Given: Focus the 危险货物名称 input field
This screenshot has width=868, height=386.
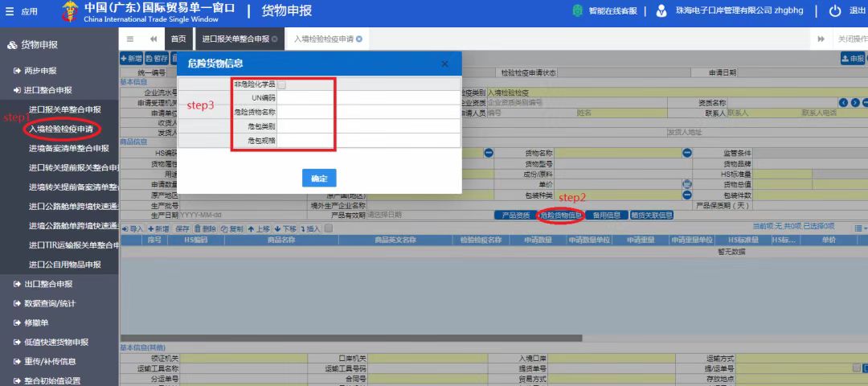Looking at the screenshot, I should 368,113.
